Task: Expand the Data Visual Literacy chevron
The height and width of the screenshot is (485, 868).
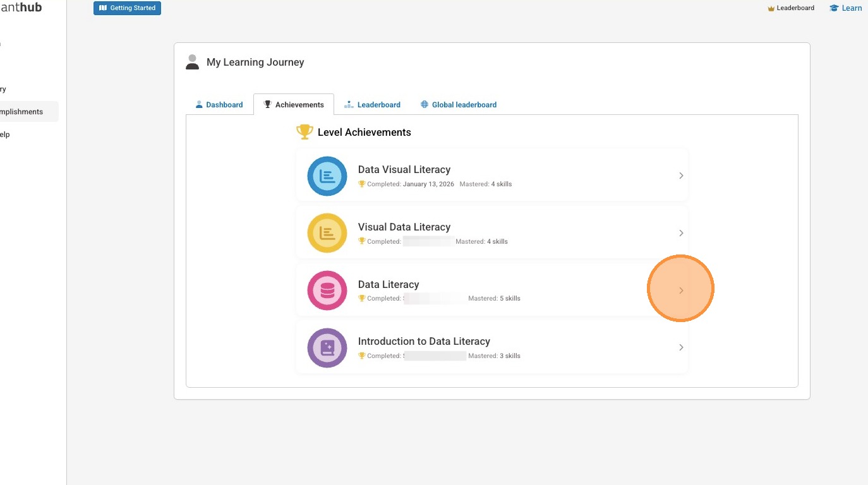Action: tap(681, 176)
